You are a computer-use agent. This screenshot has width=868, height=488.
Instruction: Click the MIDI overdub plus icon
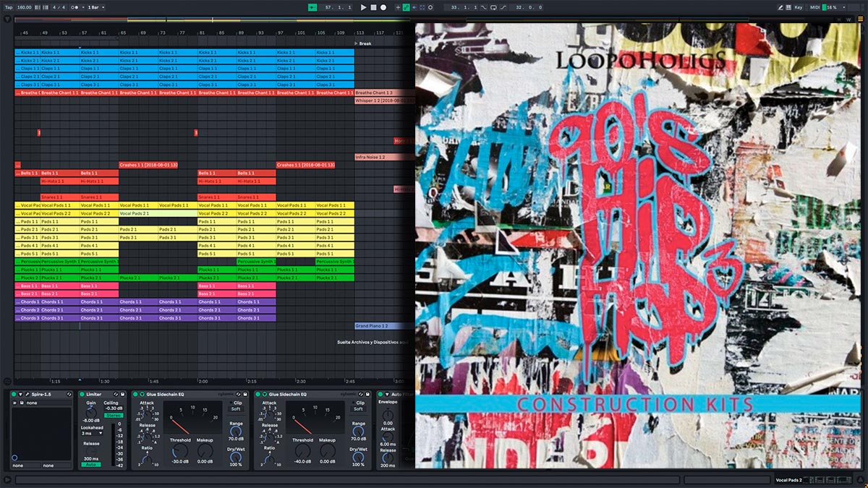coord(396,7)
